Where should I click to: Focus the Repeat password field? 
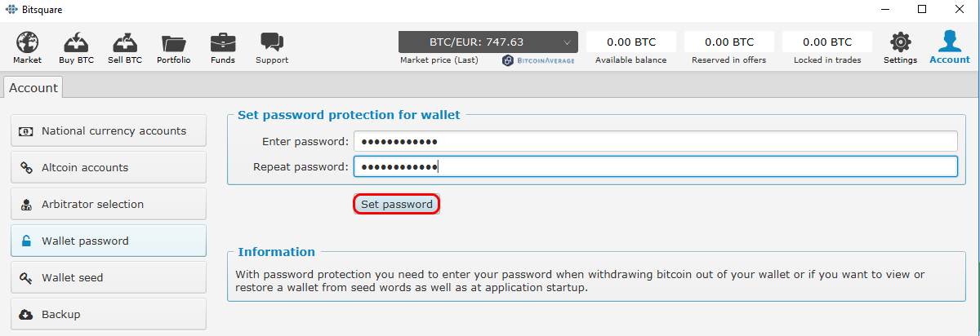pos(655,166)
